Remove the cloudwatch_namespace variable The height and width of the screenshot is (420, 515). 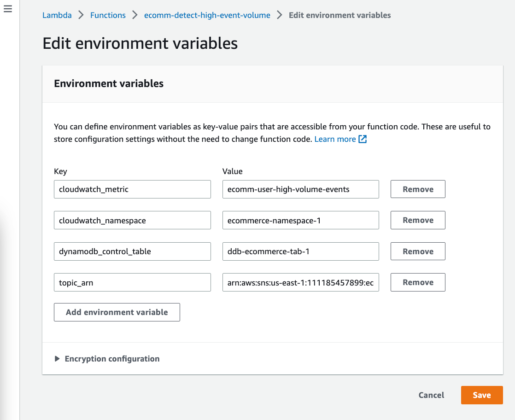(x=417, y=220)
